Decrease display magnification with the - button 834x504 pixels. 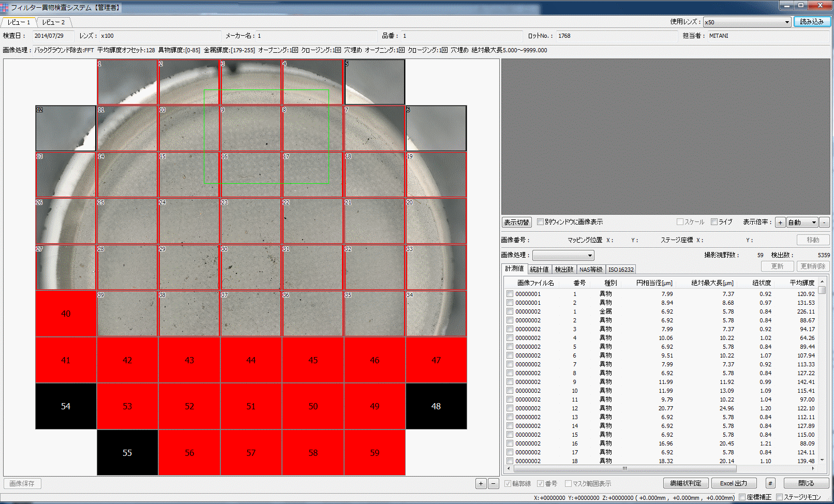click(x=824, y=223)
